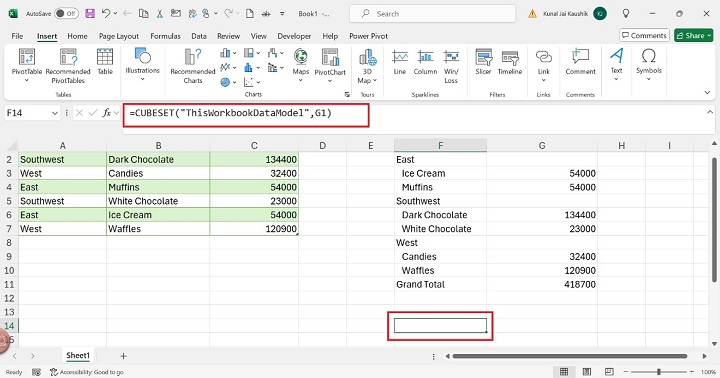Expand the Text group dropdown

(x=616, y=79)
